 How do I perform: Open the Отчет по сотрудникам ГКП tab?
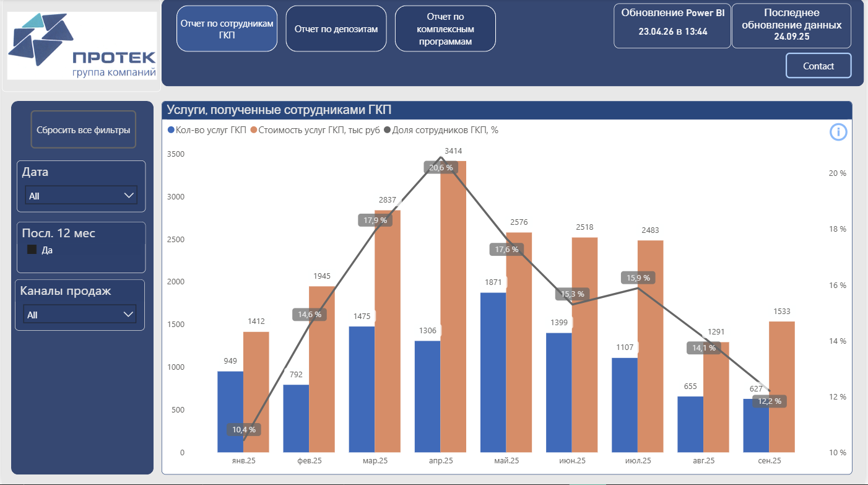[227, 28]
